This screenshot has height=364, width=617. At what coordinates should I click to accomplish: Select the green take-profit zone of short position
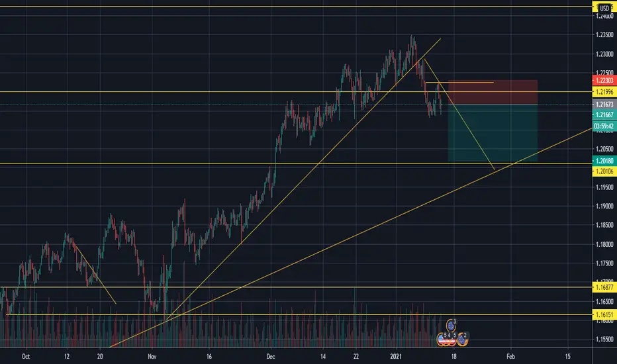point(493,132)
